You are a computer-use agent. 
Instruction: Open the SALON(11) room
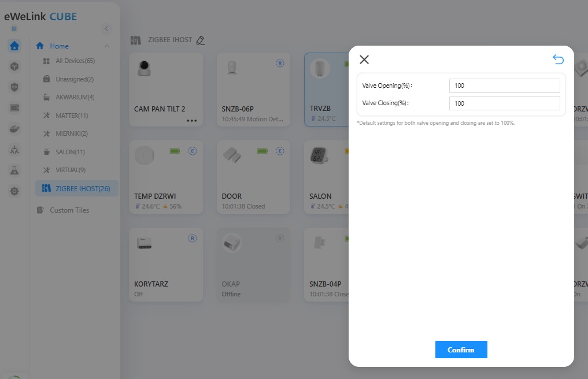coord(70,152)
